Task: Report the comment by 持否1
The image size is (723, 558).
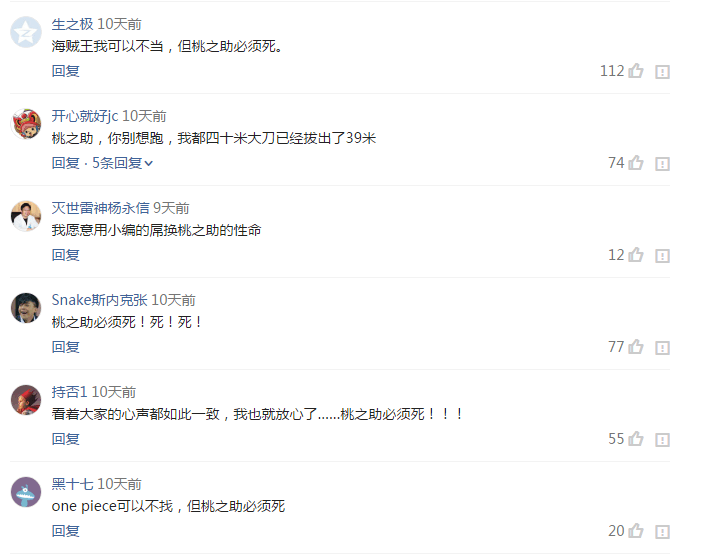Action: 662,439
